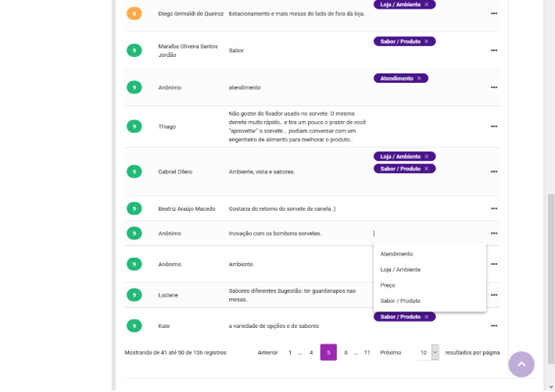555x392 pixels.
Task: Pick Preço option in the dropdown list
Action: (x=388, y=285)
